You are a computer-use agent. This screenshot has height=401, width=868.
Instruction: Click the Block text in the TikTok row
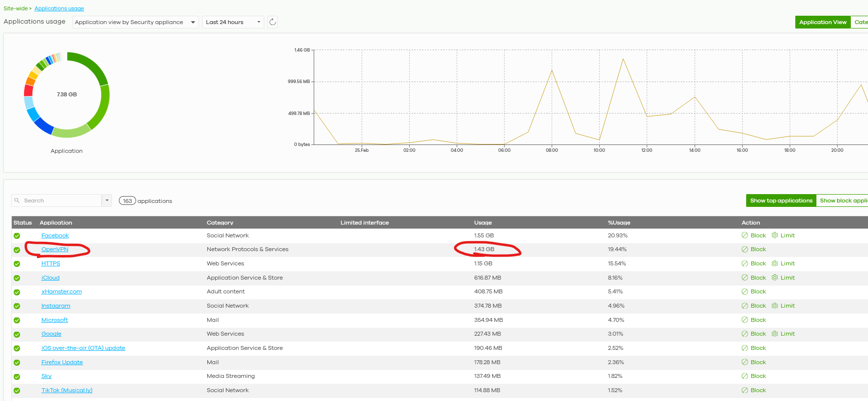[758, 390]
